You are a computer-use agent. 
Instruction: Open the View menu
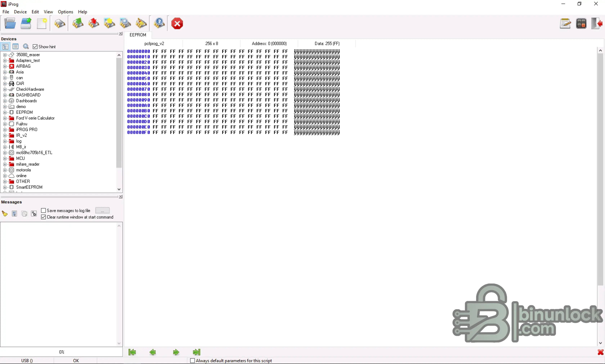tap(48, 12)
